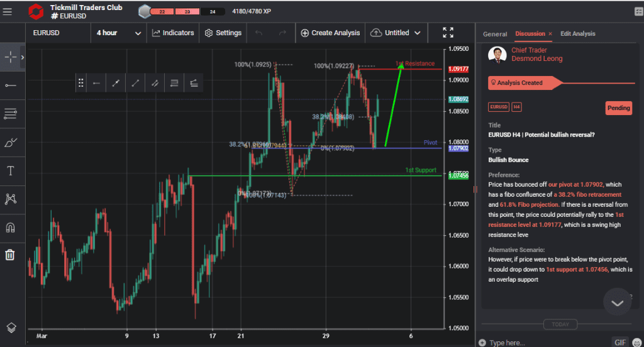Open the top-right panel icon
Viewport: 644px width, 347px height.
[x=638, y=11]
